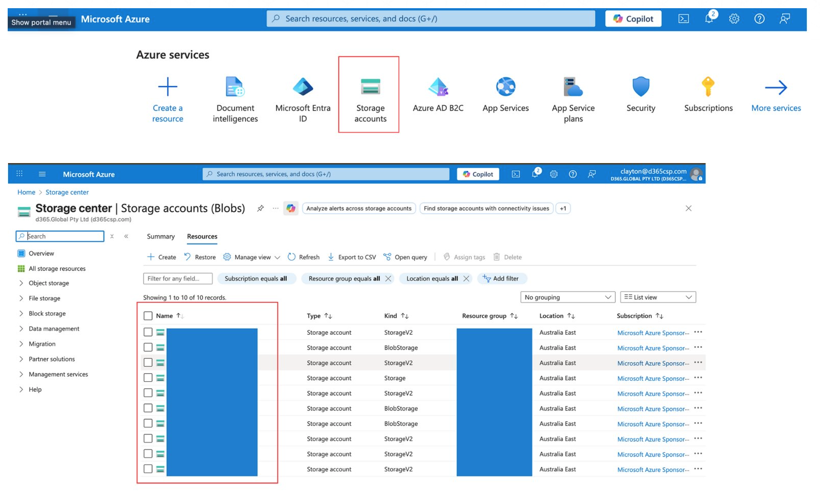Go to Home breadcrumb link

click(26, 192)
